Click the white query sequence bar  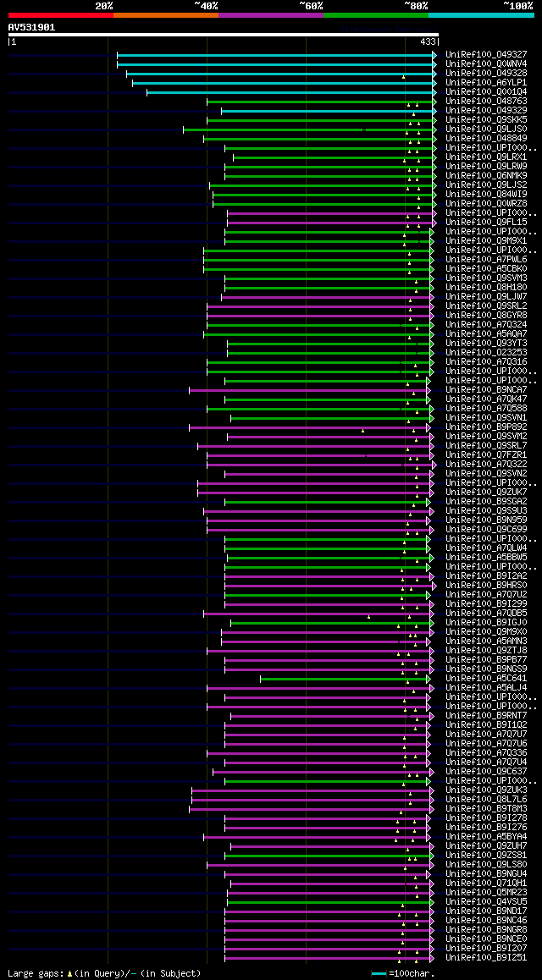pos(224,35)
